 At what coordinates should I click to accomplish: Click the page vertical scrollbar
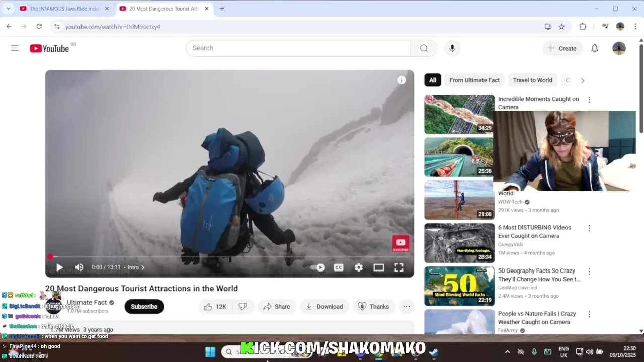tap(641, 89)
